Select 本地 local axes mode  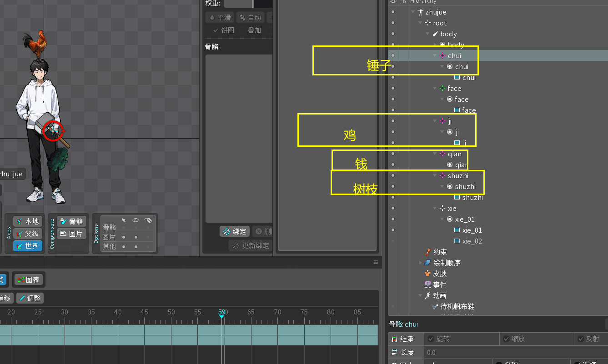coord(27,221)
